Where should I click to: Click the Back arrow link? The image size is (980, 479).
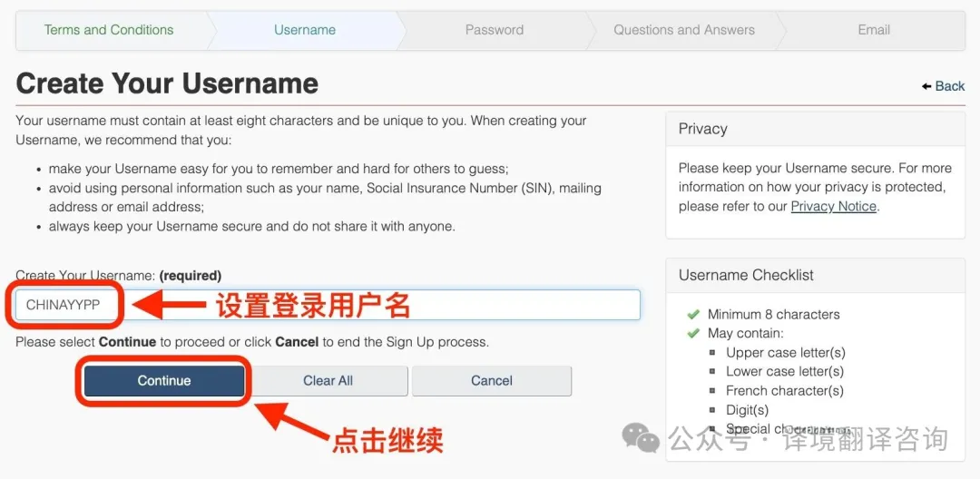tap(943, 86)
